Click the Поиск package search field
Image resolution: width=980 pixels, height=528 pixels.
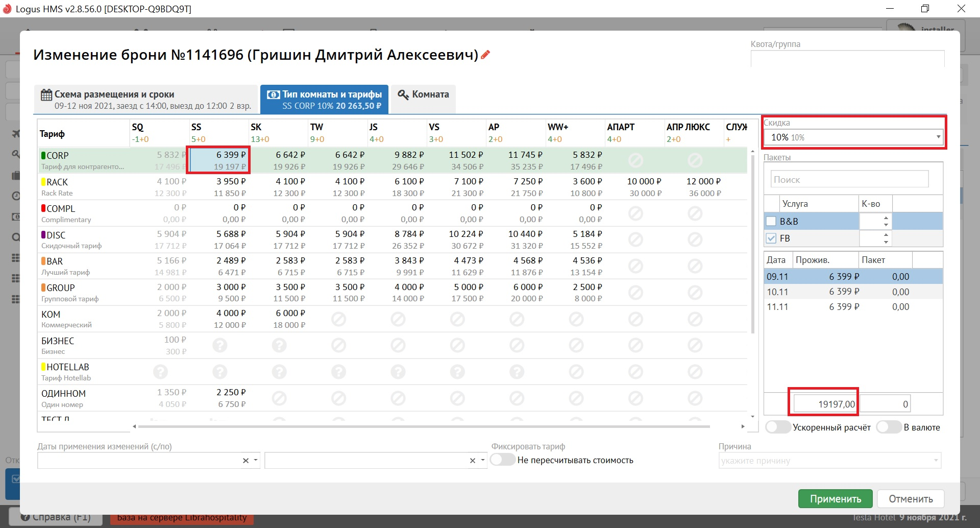point(849,180)
